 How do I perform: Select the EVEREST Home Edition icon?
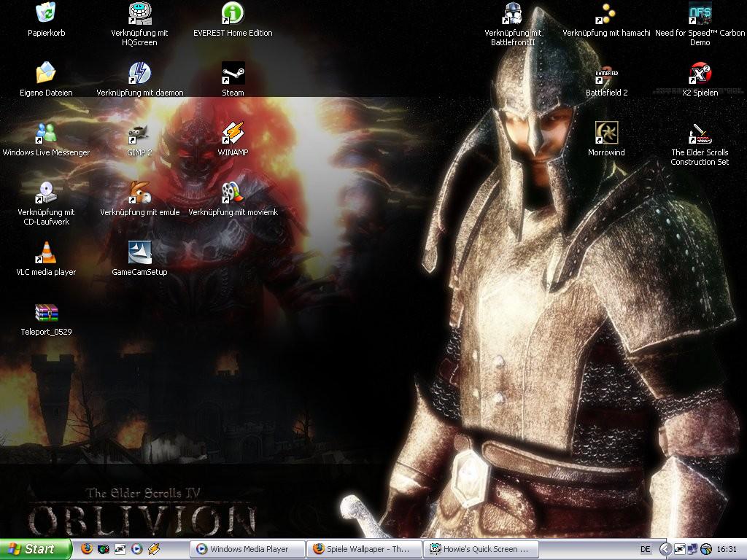click(x=233, y=12)
